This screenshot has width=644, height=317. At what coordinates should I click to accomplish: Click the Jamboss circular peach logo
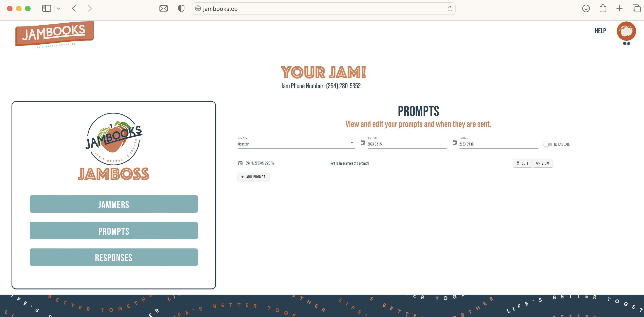[x=114, y=139]
